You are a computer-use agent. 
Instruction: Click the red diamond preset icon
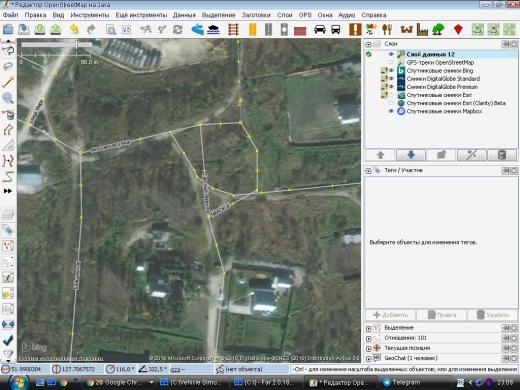458,30
